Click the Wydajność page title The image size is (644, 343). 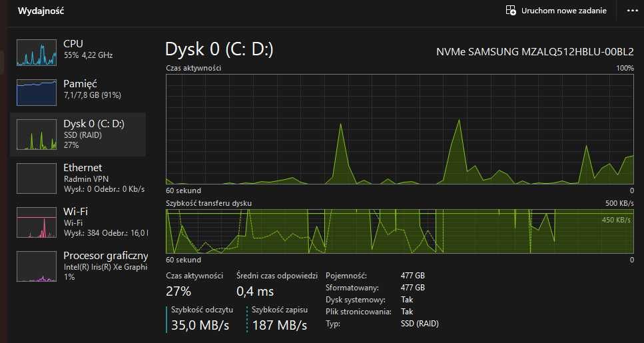pyautogui.click(x=41, y=11)
